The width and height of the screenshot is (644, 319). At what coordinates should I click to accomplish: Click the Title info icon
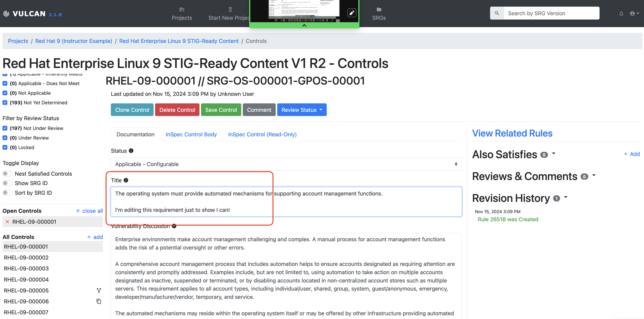coord(126,180)
